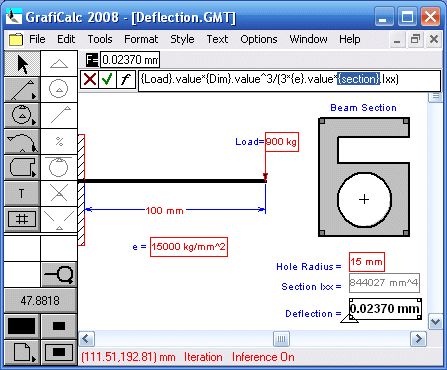Click the Beam Section label

point(363,108)
